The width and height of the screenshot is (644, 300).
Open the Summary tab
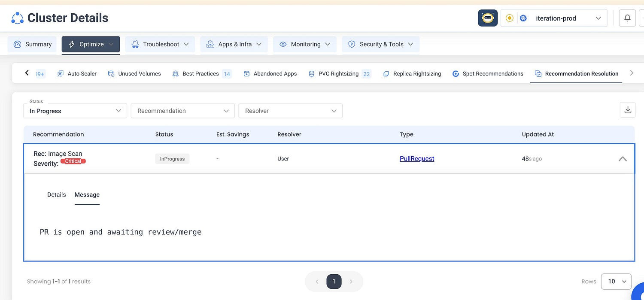(32, 44)
